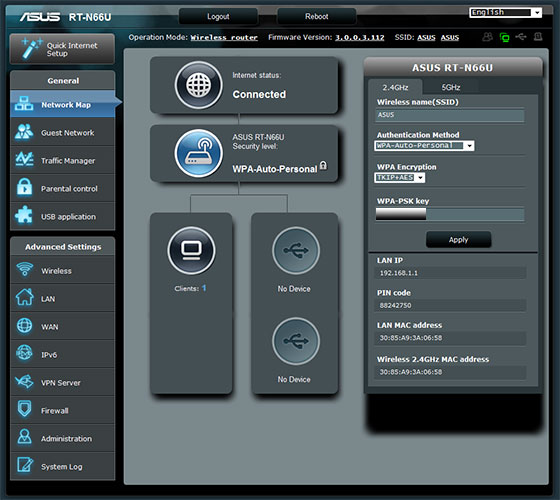This screenshot has width=560, height=500.
Task: Open the Wireless router operation mode link
Action: pos(224,38)
